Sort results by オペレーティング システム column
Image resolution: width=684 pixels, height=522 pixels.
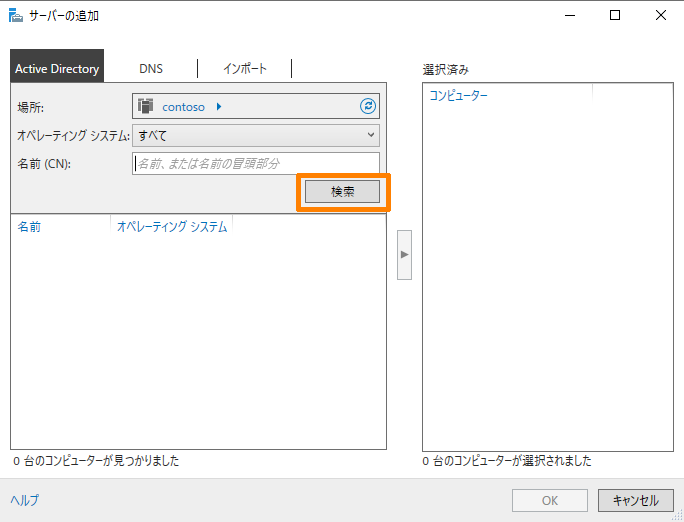point(172,227)
